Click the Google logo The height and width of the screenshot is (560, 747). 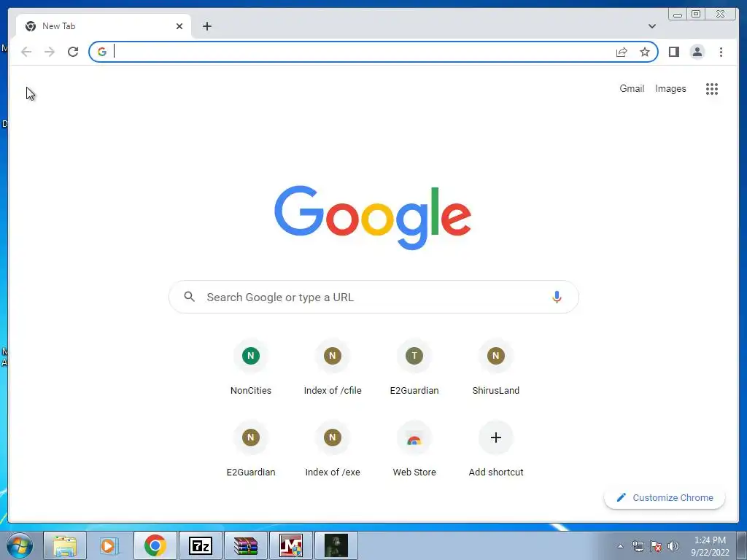click(373, 217)
